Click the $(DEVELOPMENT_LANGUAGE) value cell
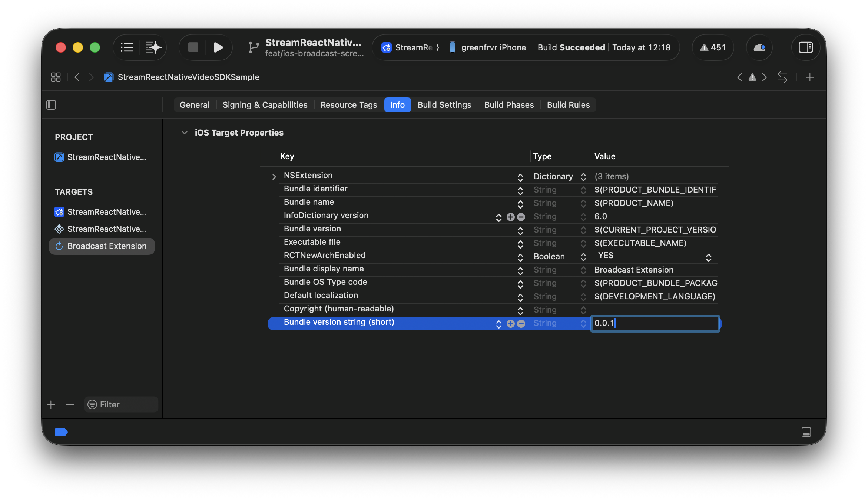The height and width of the screenshot is (500, 868). pos(655,296)
